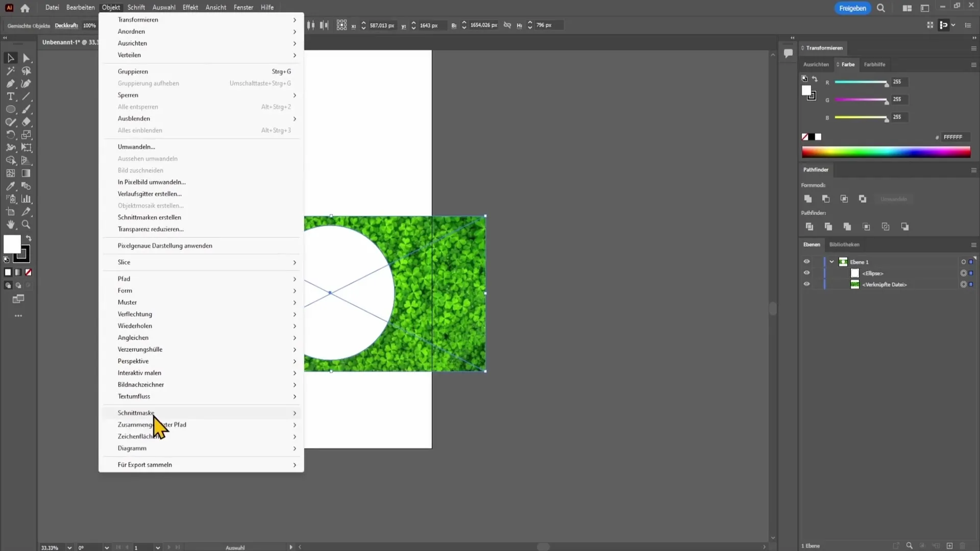Open the Fenster menu in menu bar
980x551 pixels.
243,8
